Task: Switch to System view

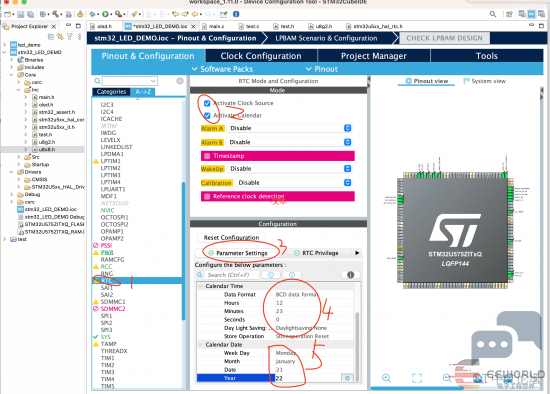Action: 484,81
